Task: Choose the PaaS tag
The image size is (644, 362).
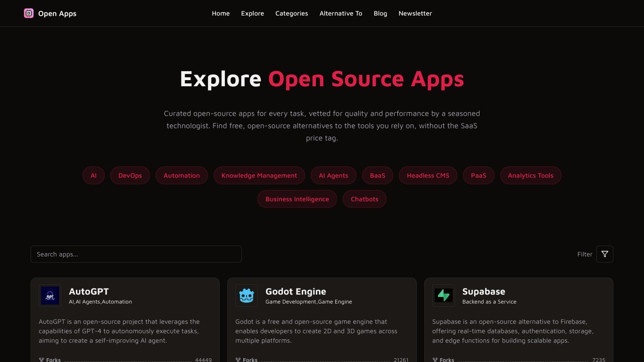Action: point(479,175)
